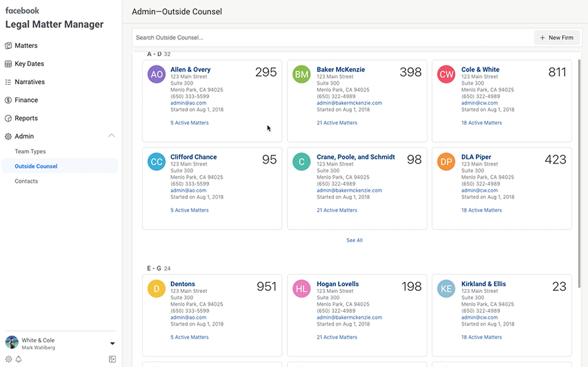The image size is (588, 367).
Task: Open the notifications bell
Action: point(19,359)
